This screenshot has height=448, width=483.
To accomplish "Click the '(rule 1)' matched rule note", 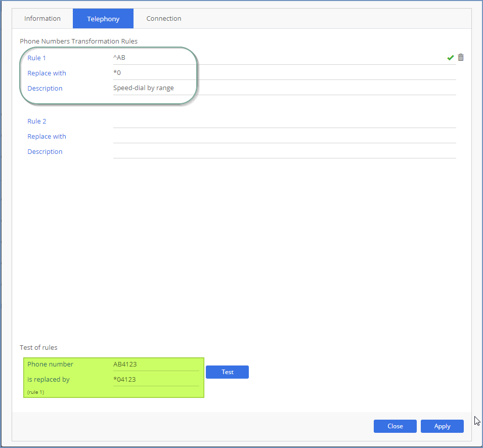I will click(35, 392).
